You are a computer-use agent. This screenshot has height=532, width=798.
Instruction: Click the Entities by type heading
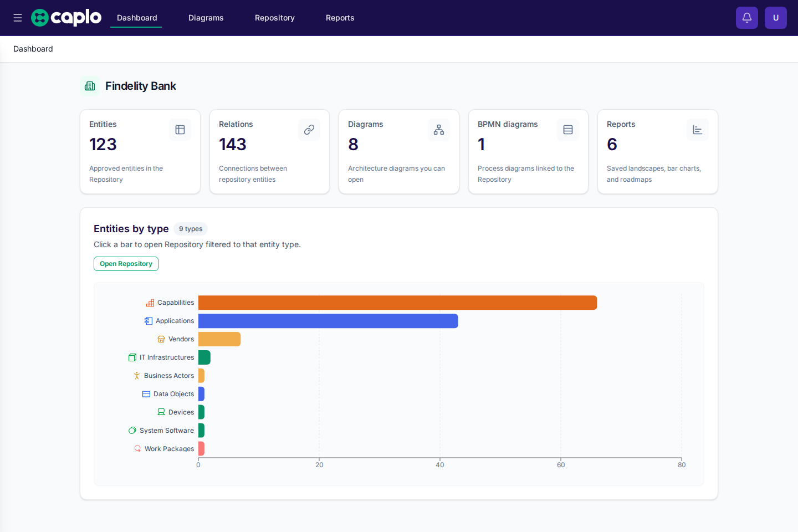pyautogui.click(x=131, y=229)
